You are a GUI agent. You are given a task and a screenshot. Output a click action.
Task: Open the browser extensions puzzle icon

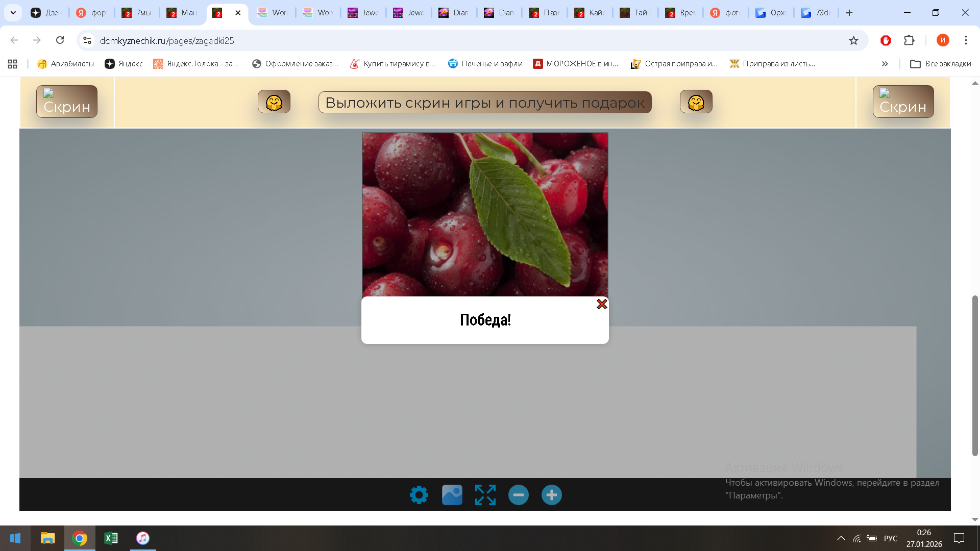(x=910, y=40)
